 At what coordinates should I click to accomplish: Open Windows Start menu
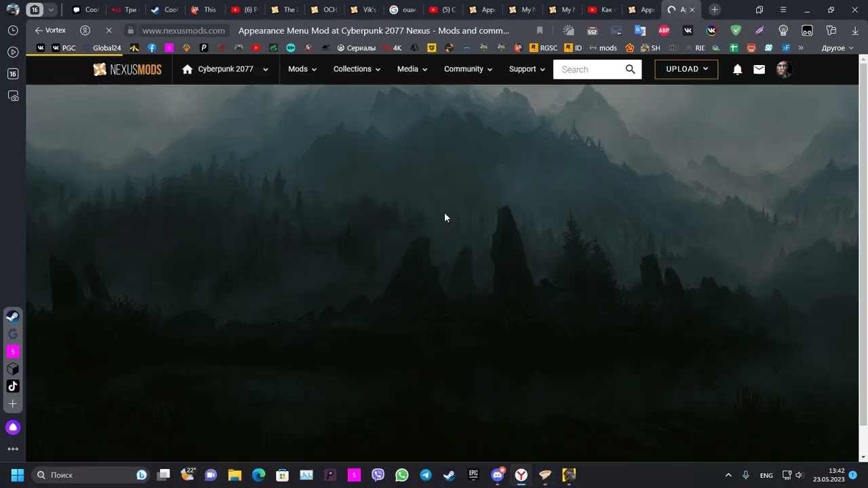(x=17, y=475)
